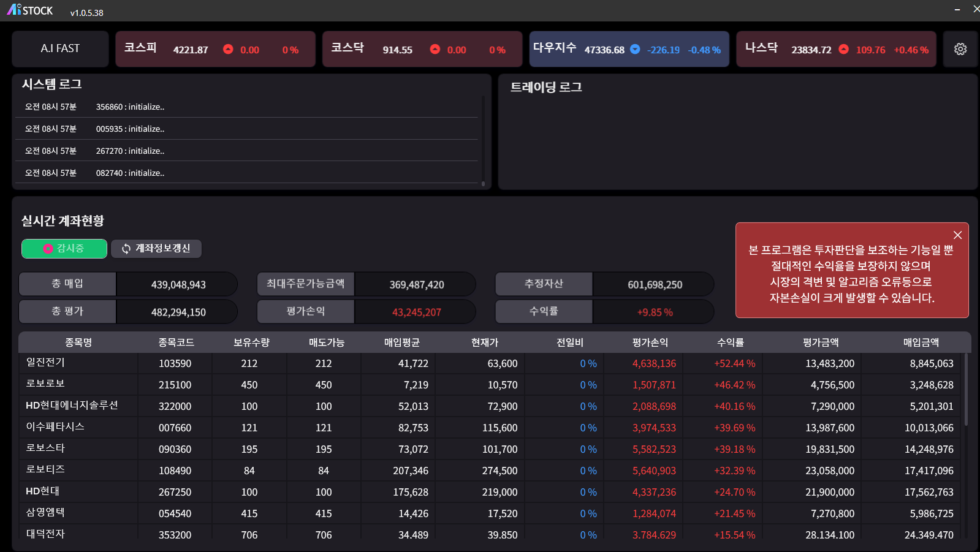Sort by 수익률 column header
980x552 pixels.
tap(730, 342)
